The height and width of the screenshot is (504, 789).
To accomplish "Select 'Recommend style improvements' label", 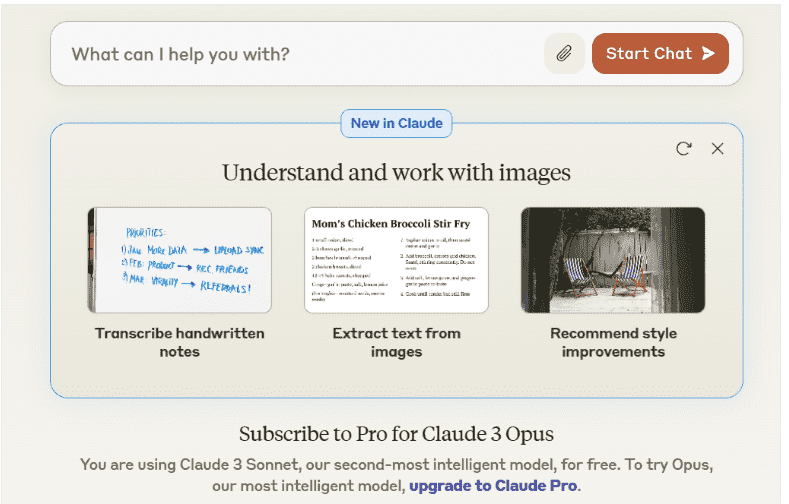I will (613, 342).
